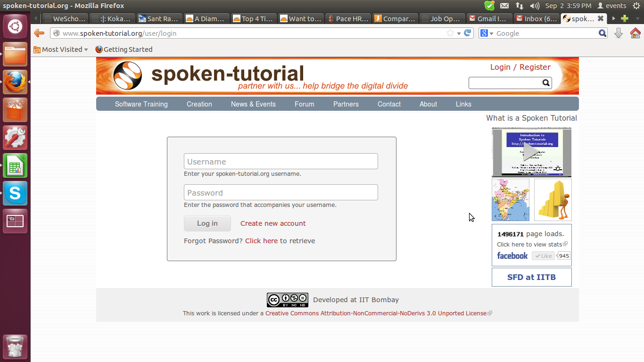Bookmark page with the star icon

tap(450, 33)
